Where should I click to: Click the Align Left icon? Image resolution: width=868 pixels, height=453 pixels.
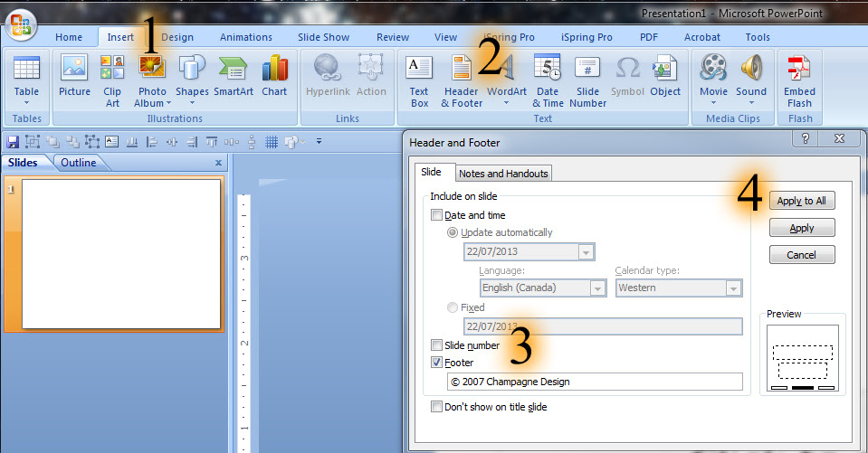(x=152, y=142)
